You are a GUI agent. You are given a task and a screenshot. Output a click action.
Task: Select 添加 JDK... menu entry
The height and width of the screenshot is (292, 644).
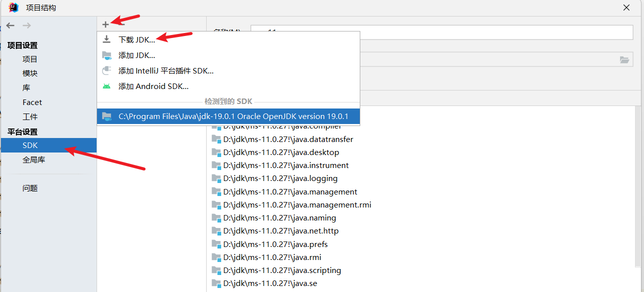click(x=229, y=55)
